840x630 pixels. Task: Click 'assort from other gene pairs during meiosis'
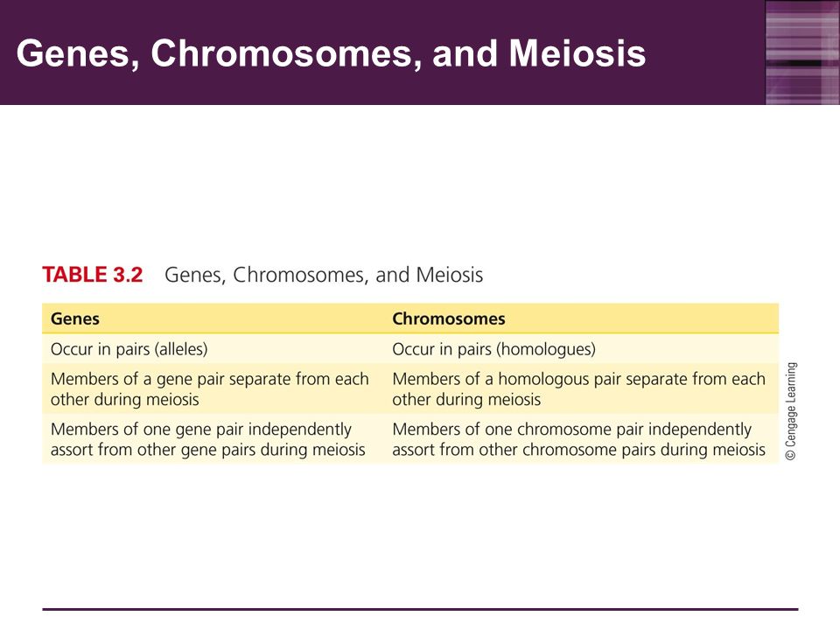(x=208, y=450)
